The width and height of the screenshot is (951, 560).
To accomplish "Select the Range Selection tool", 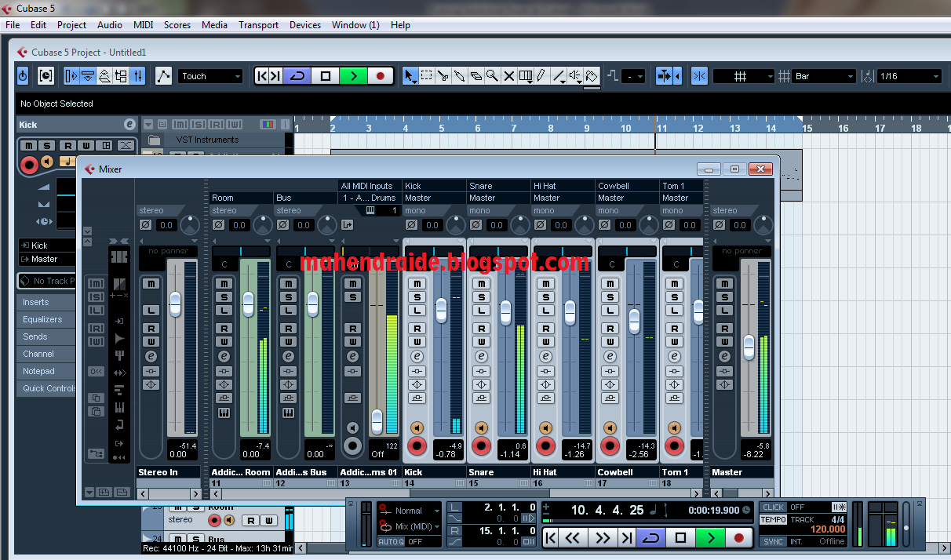I will pyautogui.click(x=426, y=76).
